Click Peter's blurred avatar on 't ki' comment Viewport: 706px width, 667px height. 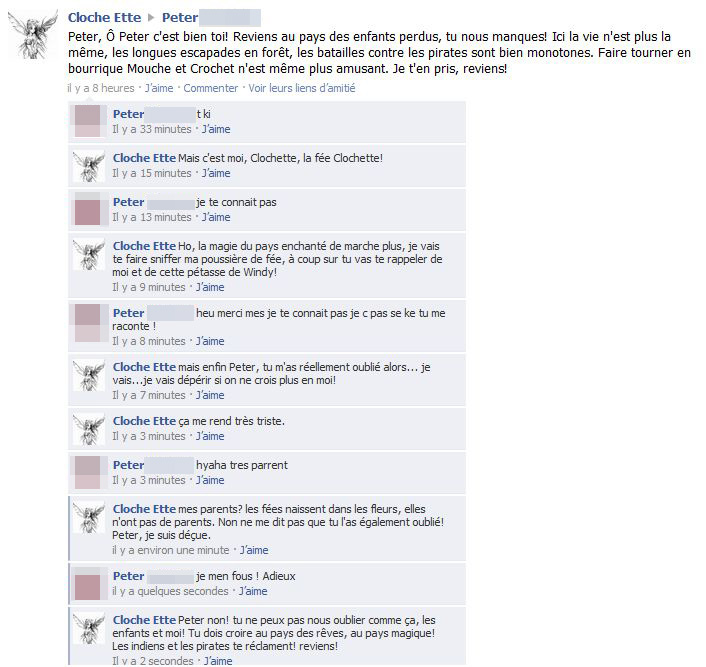(87, 121)
